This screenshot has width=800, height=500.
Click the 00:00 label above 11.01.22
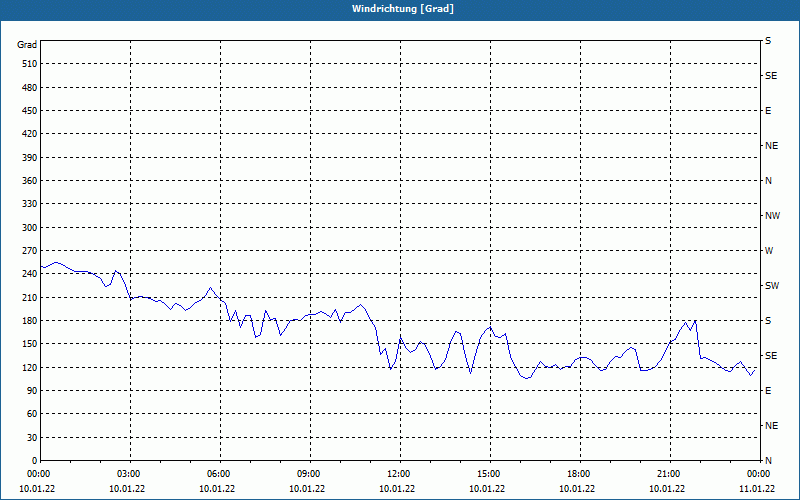pos(759,474)
